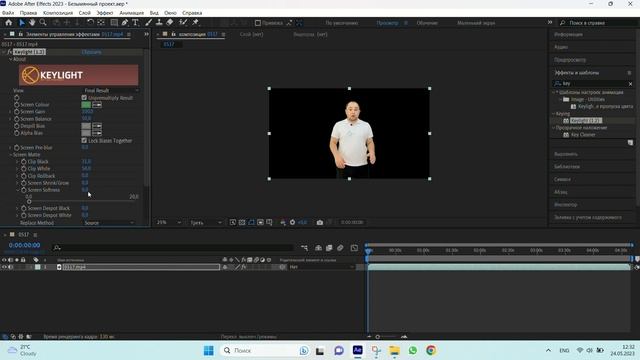Image resolution: width=640 pixels, height=360 pixels.
Task: Click the reset exposure icon in viewer
Action: [292, 222]
